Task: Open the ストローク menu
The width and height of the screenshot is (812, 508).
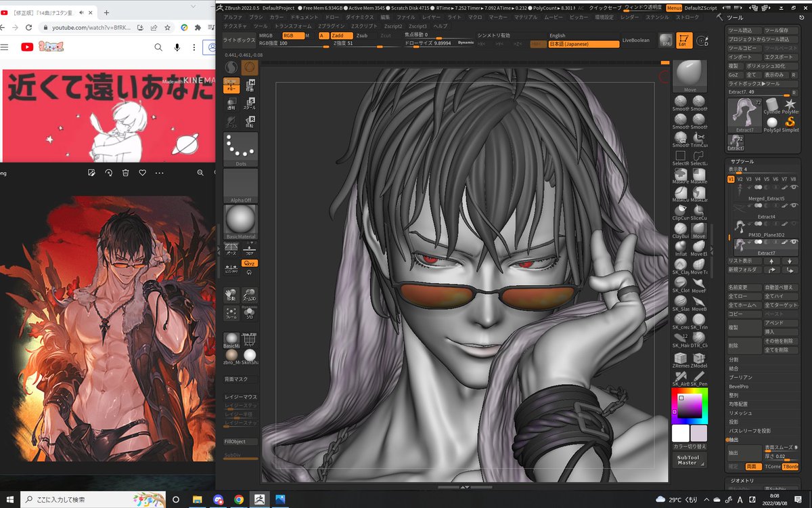Action: click(687, 16)
